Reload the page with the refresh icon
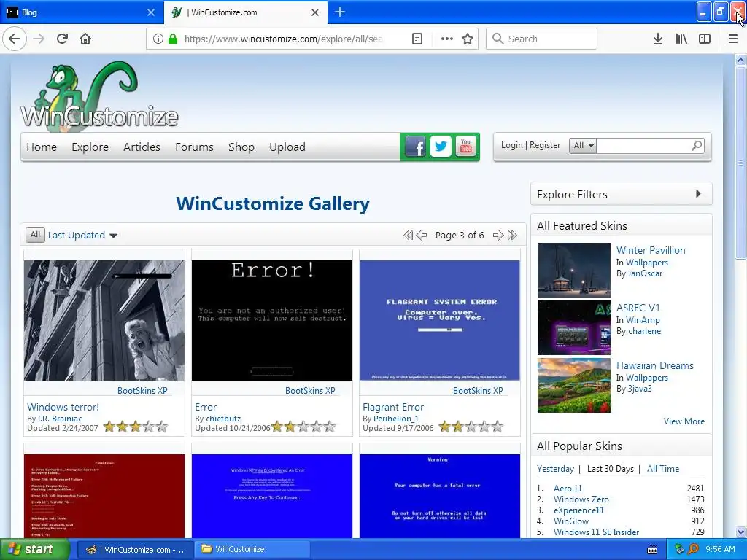 tap(62, 39)
